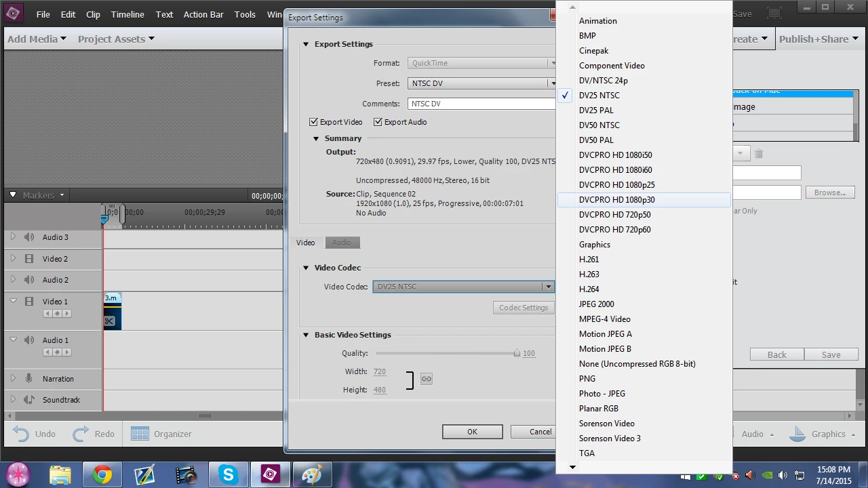The height and width of the screenshot is (488, 868).
Task: Select Sorenson Video 3 codec
Action: (x=644, y=439)
